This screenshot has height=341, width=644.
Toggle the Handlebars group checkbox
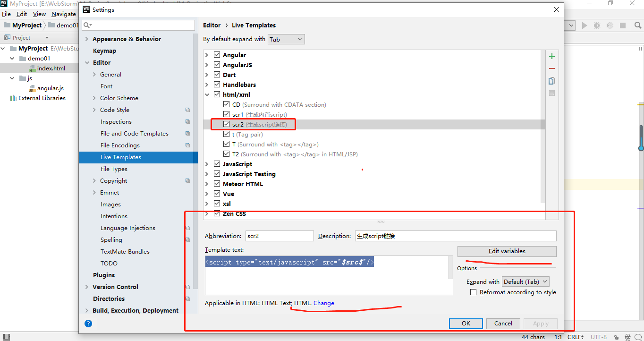coord(217,85)
